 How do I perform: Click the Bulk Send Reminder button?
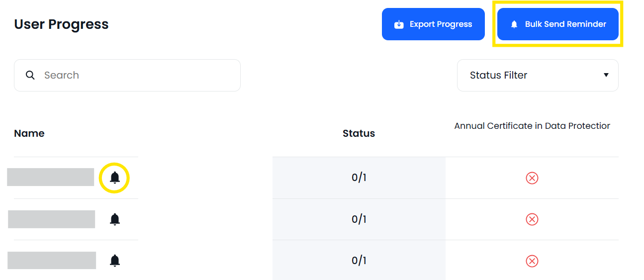[x=557, y=24]
